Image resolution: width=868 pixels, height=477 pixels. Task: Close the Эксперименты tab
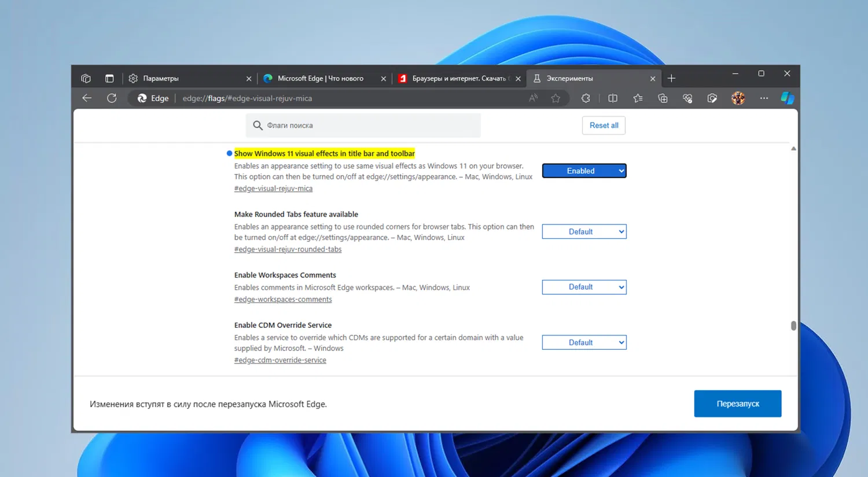653,79
